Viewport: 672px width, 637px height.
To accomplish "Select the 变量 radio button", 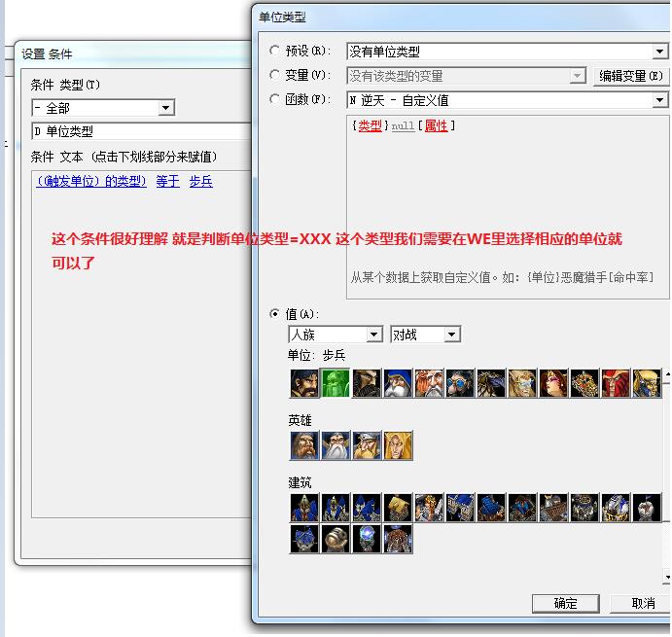I will point(275,75).
